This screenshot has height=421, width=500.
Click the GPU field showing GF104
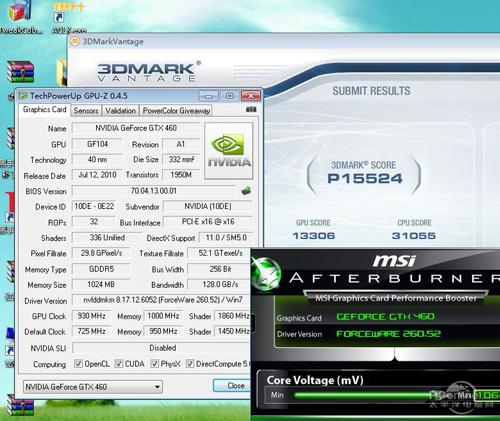tap(97, 144)
